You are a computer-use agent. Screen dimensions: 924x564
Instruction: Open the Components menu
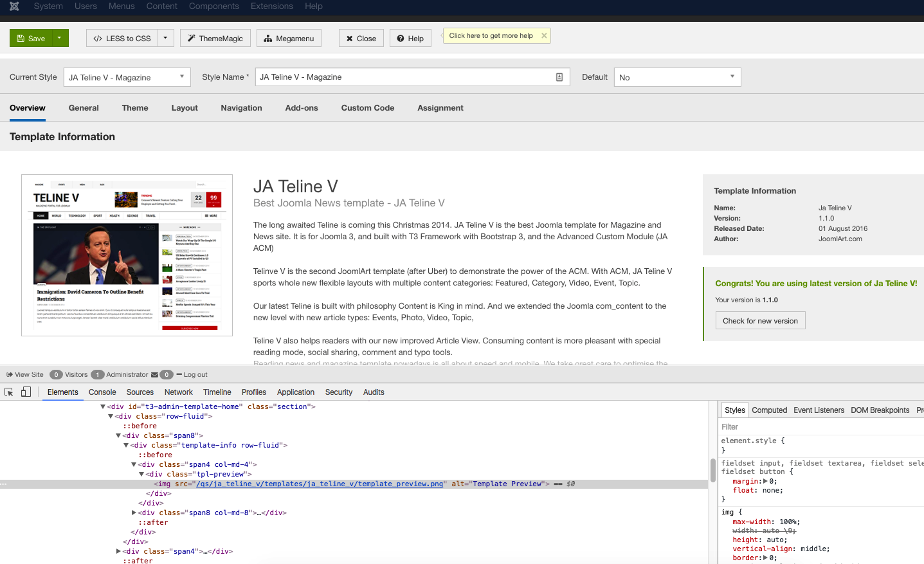pos(214,6)
